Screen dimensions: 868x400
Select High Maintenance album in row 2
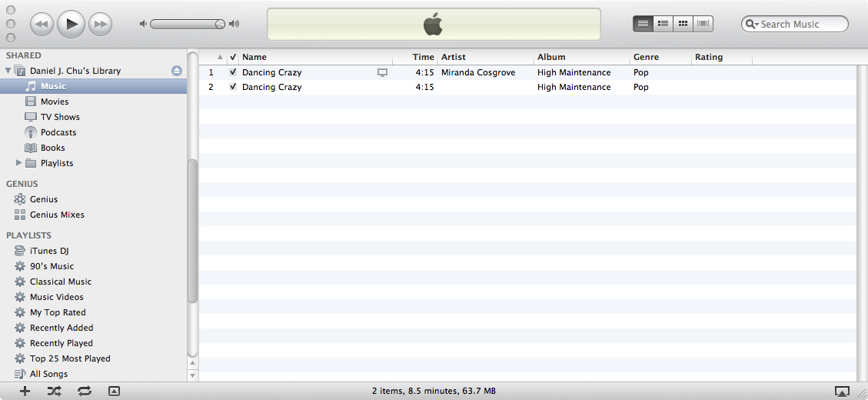(574, 87)
